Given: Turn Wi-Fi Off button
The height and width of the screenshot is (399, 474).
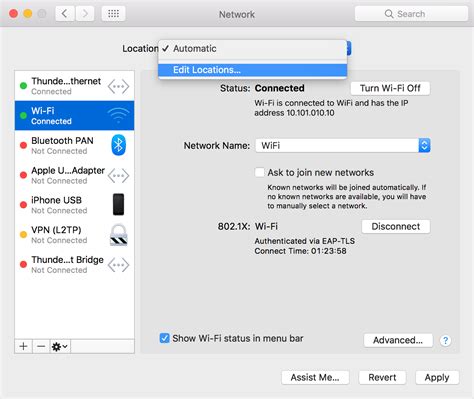Looking at the screenshot, I should [390, 88].
